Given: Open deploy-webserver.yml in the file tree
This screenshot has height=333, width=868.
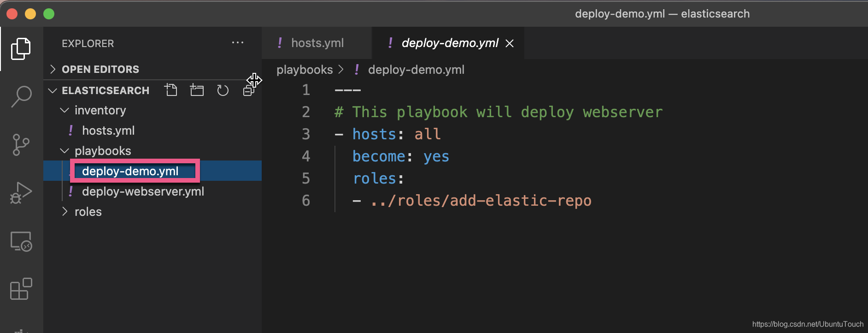Looking at the screenshot, I should click(143, 191).
